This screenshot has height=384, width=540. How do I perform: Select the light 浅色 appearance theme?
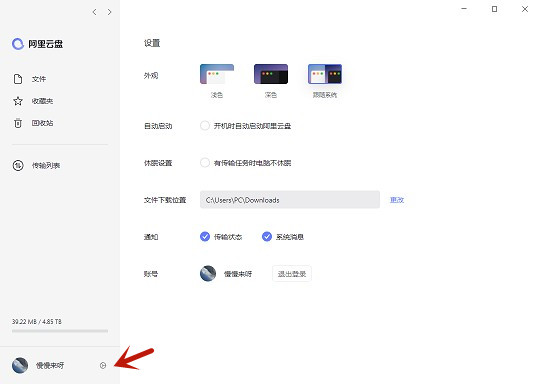(x=217, y=74)
